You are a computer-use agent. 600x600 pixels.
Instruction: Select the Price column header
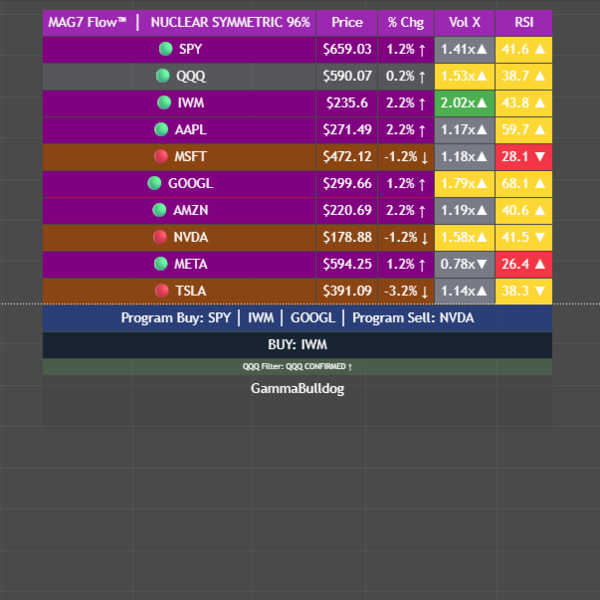point(347,23)
